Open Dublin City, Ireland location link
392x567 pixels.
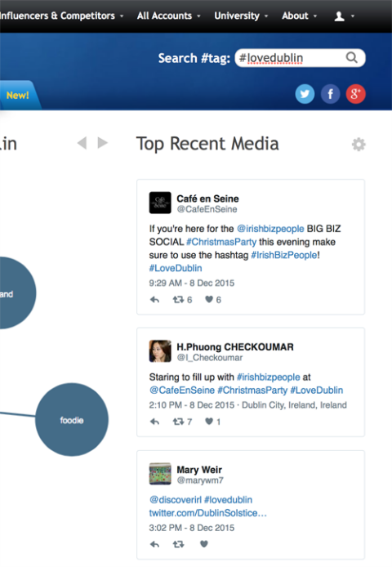coord(294,405)
